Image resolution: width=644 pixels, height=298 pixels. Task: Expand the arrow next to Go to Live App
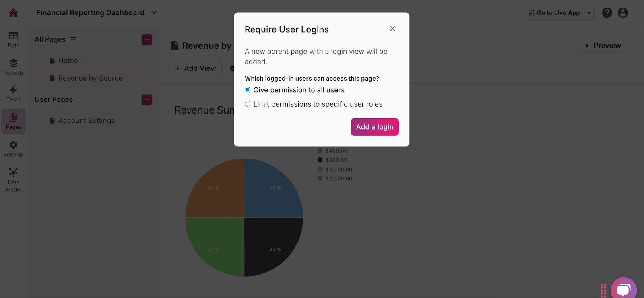tap(589, 13)
